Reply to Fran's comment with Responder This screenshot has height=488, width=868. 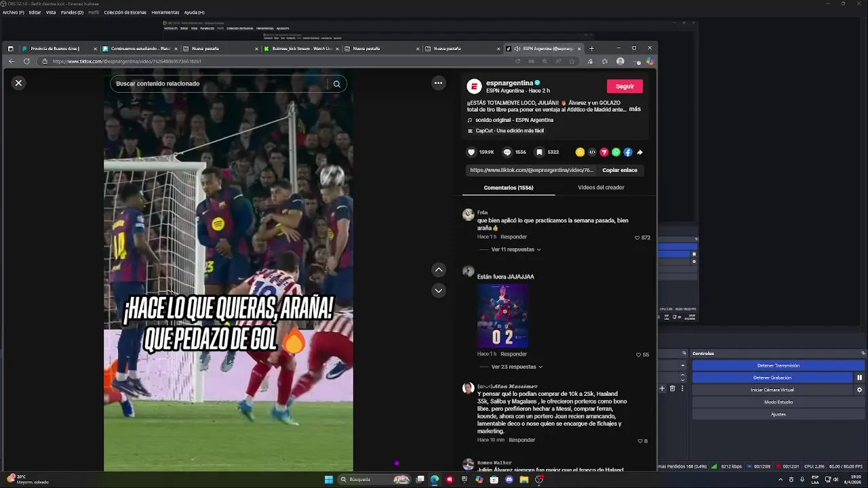coord(513,237)
